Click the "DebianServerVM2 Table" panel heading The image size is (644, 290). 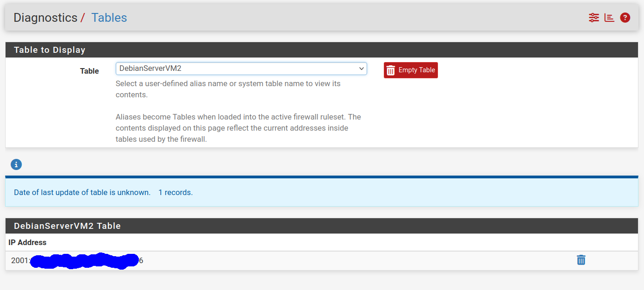(67, 226)
